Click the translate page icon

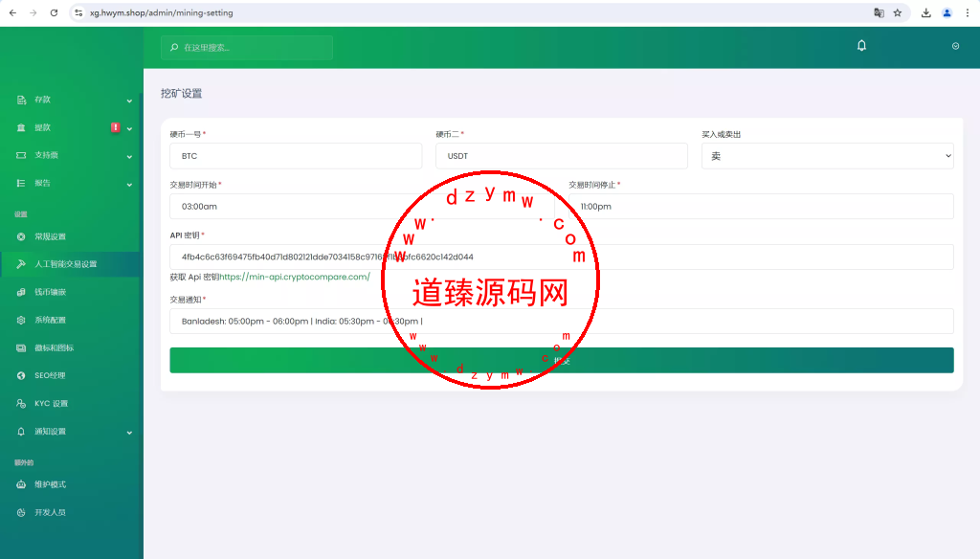coord(879,12)
